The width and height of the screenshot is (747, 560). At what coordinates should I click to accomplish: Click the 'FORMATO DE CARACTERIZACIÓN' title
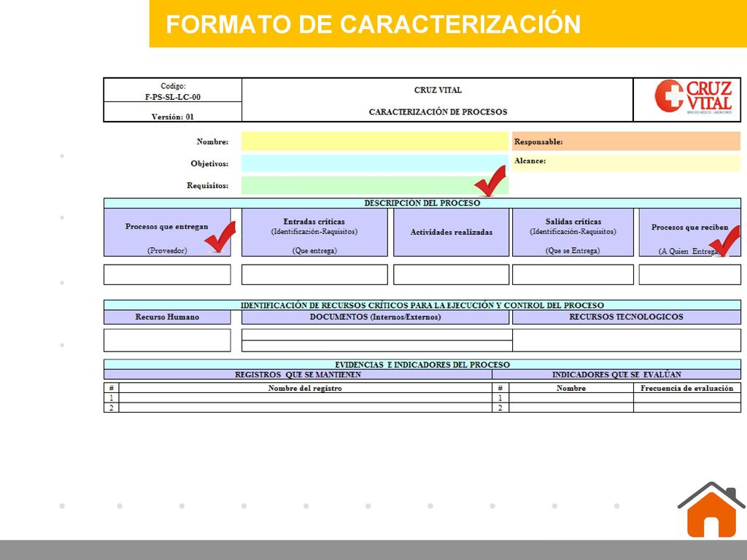click(373, 24)
